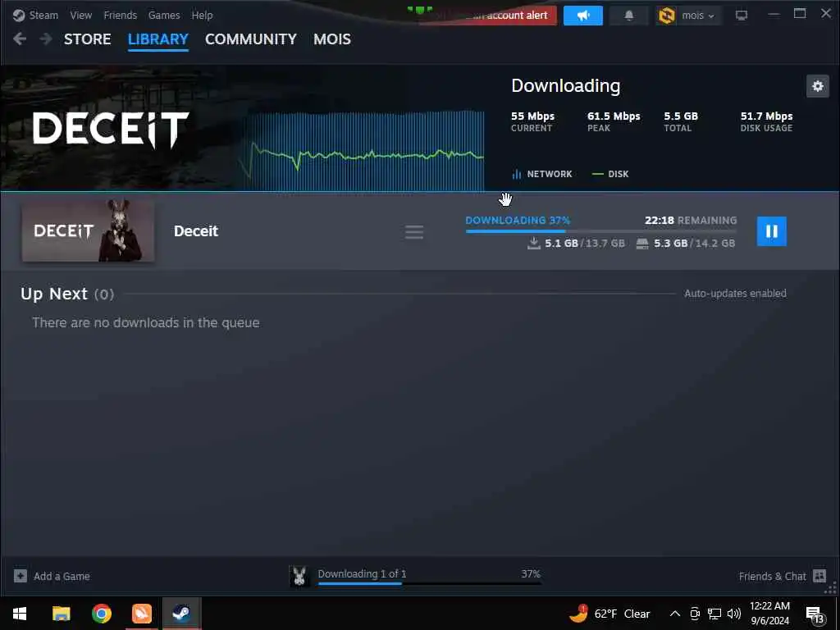Open File Explorer from taskbar

[61, 614]
